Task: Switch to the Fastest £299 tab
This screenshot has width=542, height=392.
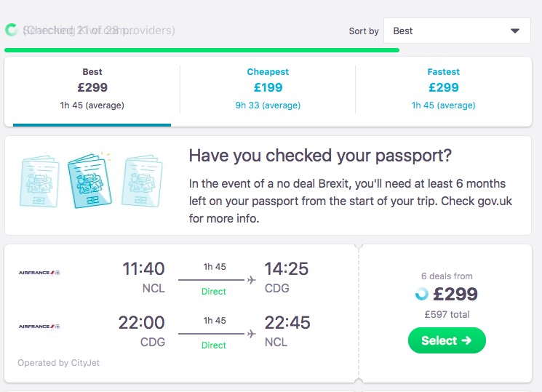Action: coord(444,89)
